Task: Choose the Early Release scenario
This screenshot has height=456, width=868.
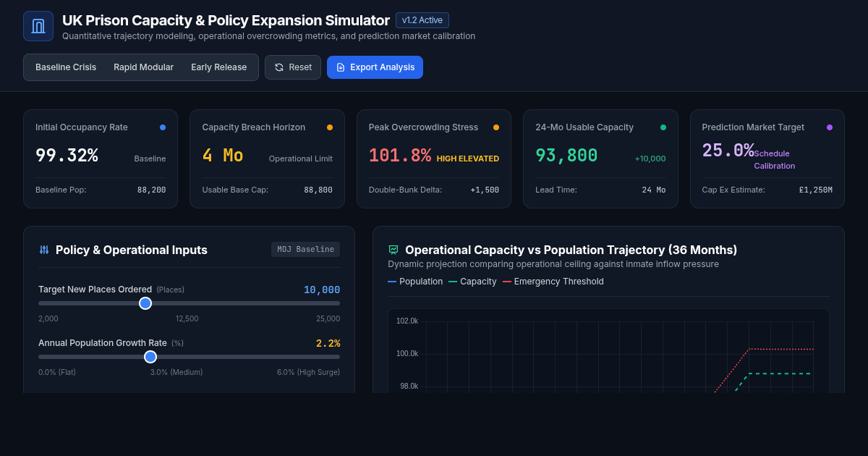Action: [x=218, y=67]
